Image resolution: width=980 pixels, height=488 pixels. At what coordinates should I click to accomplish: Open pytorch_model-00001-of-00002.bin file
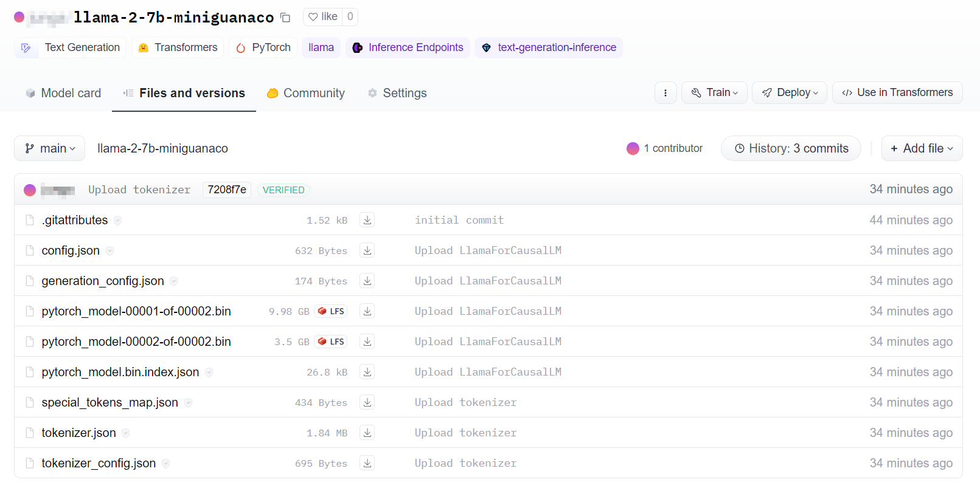click(136, 311)
